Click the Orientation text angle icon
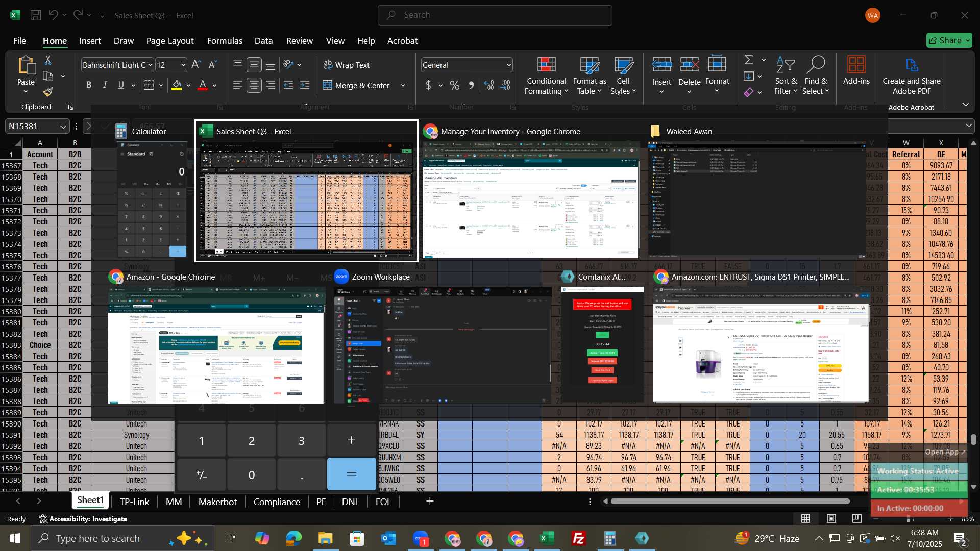Screen dimensions: 980x551 [x=288, y=65]
